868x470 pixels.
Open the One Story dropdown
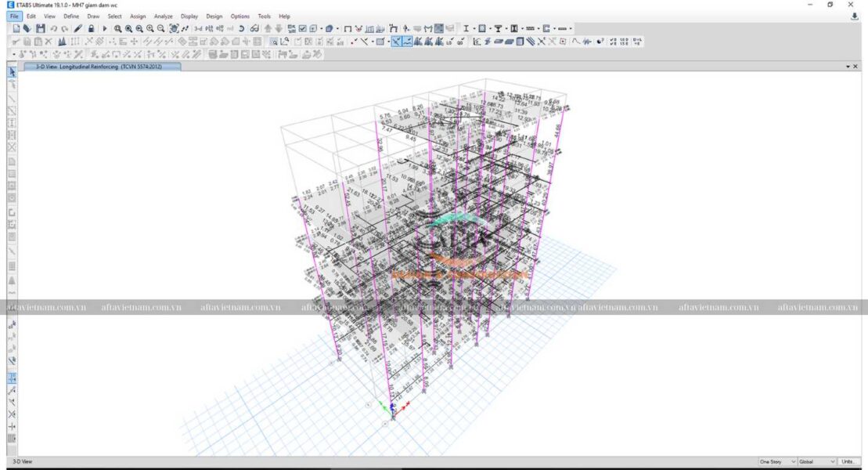(776, 461)
